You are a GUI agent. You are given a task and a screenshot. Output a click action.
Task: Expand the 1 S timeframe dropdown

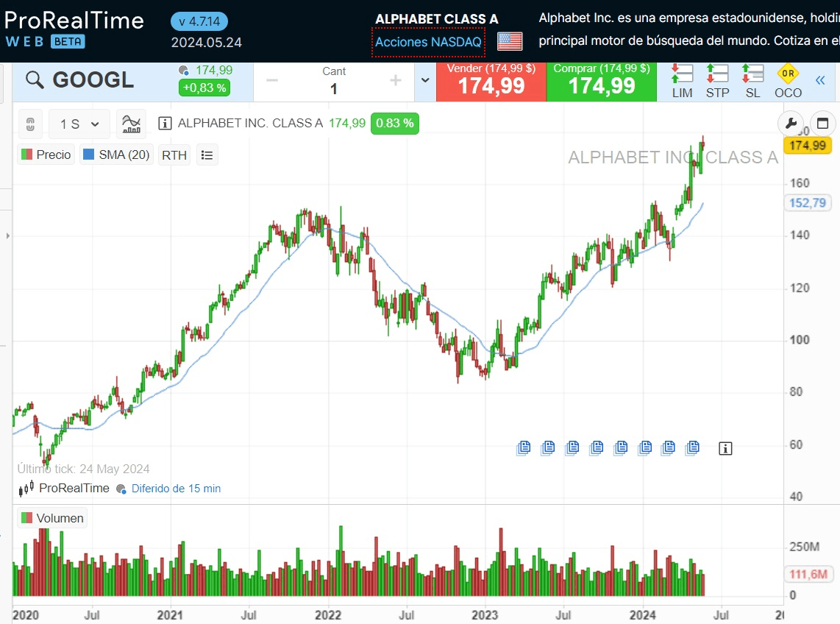coord(79,124)
